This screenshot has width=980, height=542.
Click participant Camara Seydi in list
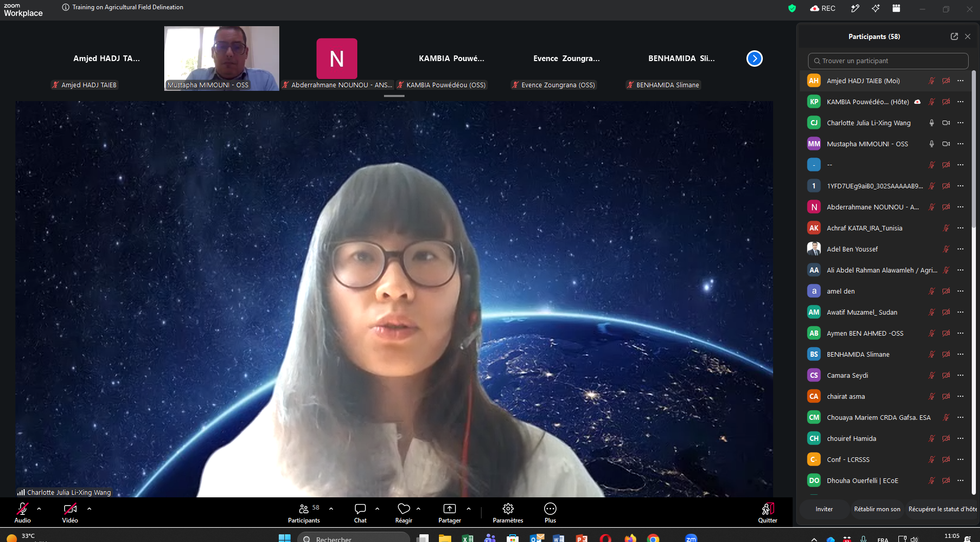886,375
